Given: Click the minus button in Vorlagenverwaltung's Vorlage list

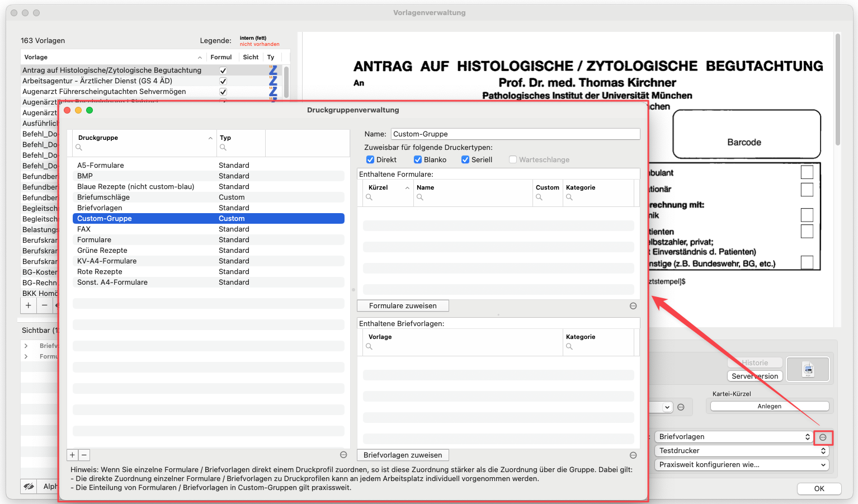Looking at the screenshot, I should tap(45, 305).
